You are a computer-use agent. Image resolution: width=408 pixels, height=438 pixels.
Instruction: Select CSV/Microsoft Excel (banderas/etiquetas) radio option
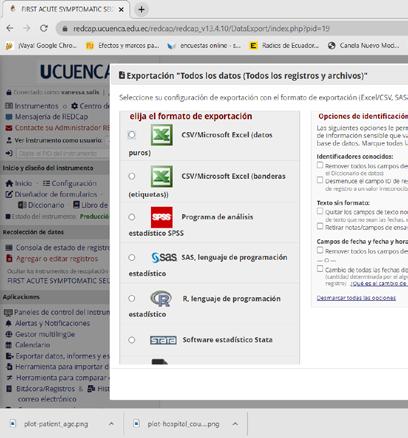coord(132,176)
